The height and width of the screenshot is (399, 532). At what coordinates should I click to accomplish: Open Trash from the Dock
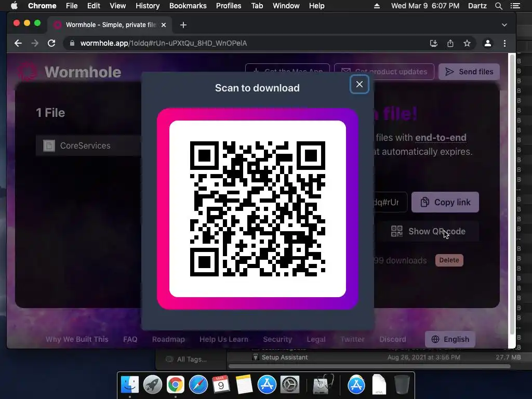click(402, 385)
